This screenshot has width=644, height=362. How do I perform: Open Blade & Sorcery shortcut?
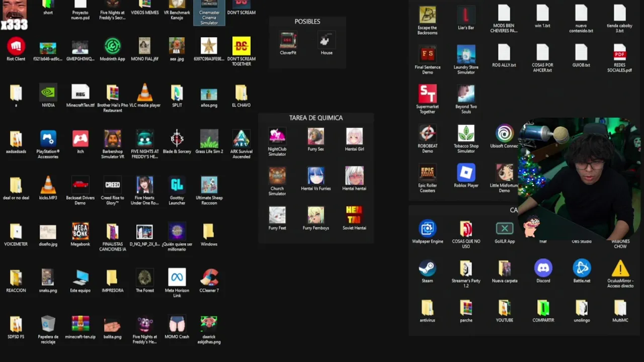[177, 139]
